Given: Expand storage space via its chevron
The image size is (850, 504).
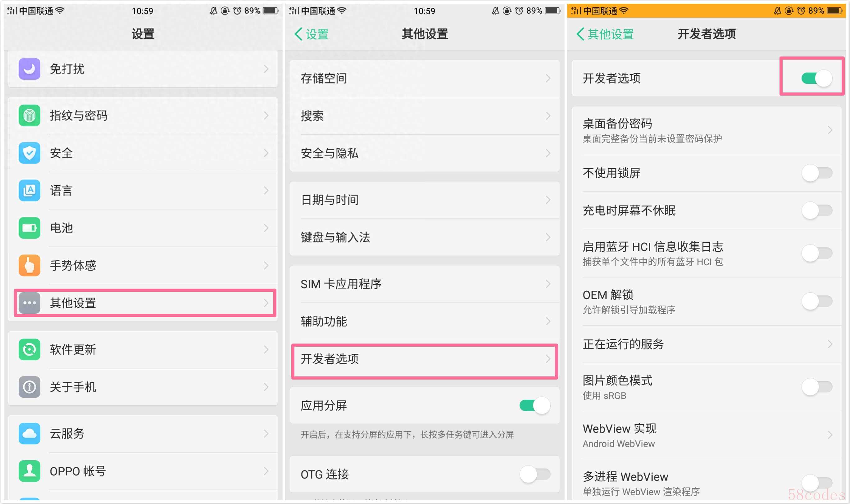Looking at the screenshot, I should [548, 79].
